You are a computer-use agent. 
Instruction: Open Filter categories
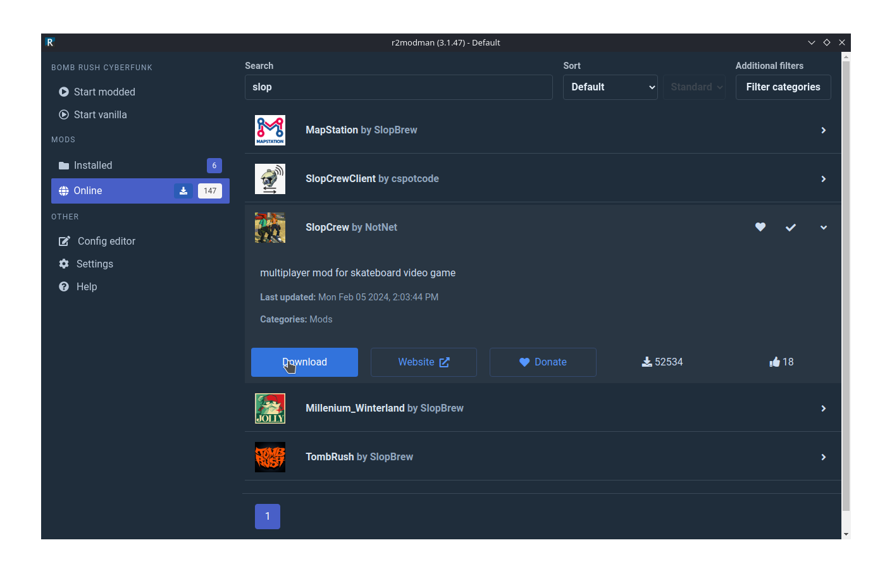(x=783, y=87)
